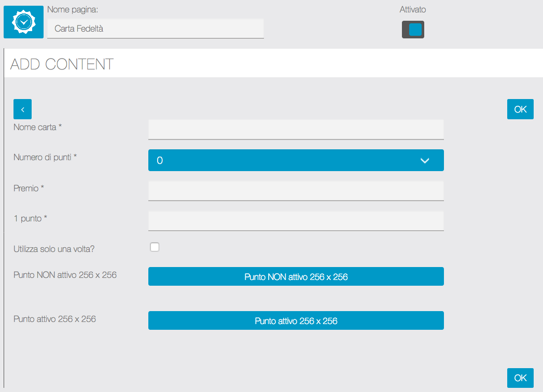Go back using the left chevron button
543x392 pixels.
(x=22, y=109)
